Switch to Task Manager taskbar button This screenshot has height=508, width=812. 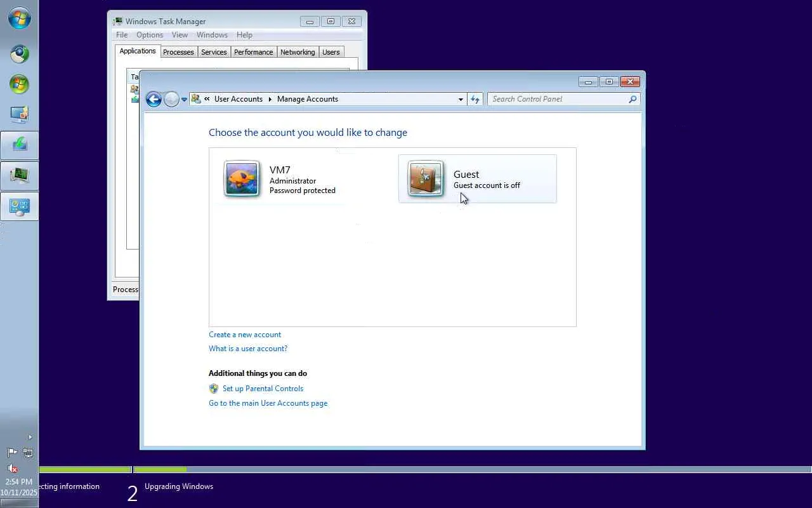click(x=19, y=175)
